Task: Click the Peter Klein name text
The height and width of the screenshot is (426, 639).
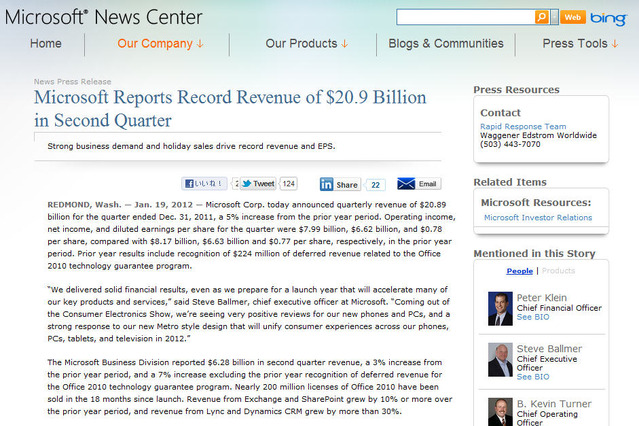Action: pos(542,298)
